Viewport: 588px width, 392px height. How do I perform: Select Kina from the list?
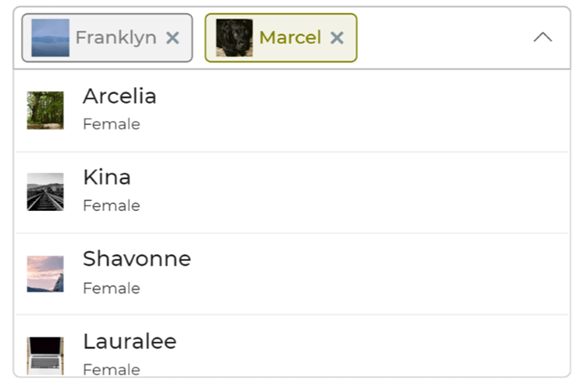point(292,193)
